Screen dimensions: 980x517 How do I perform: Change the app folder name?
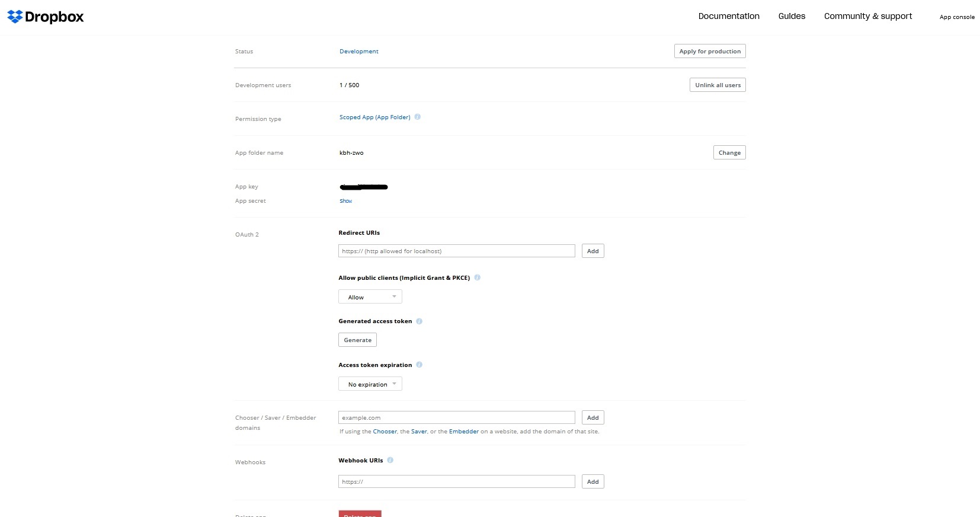[729, 153]
